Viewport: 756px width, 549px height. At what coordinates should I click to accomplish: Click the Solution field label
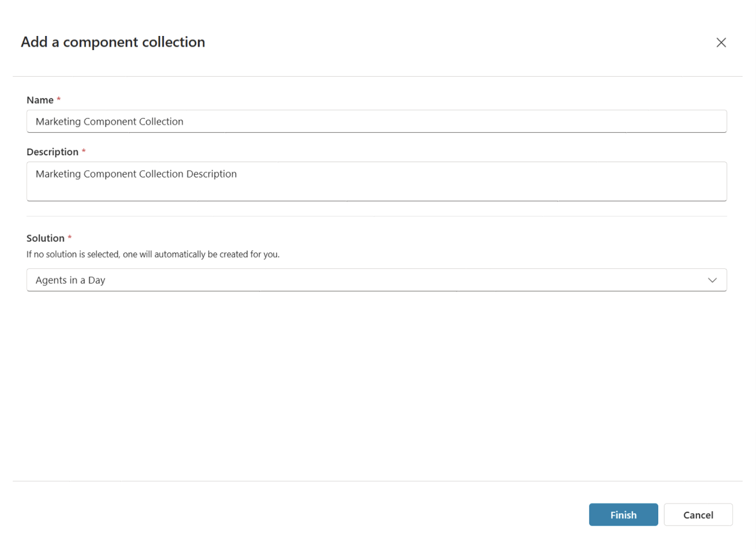[x=45, y=238]
